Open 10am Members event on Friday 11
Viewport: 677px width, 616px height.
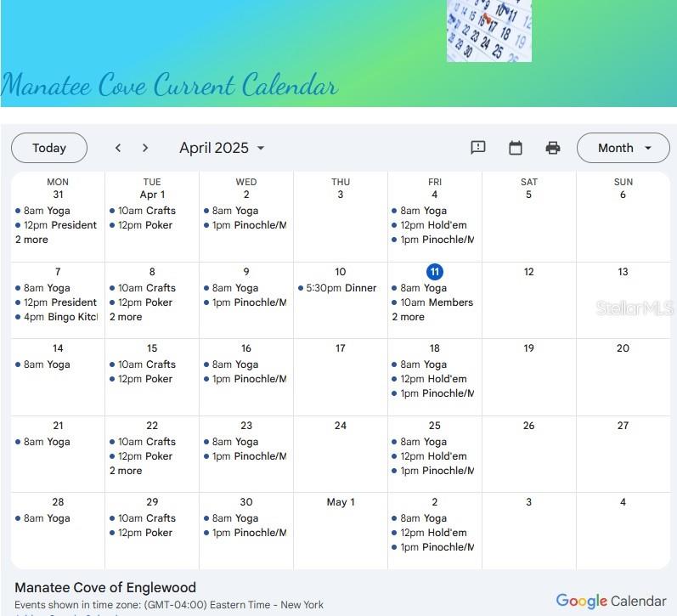tap(436, 302)
